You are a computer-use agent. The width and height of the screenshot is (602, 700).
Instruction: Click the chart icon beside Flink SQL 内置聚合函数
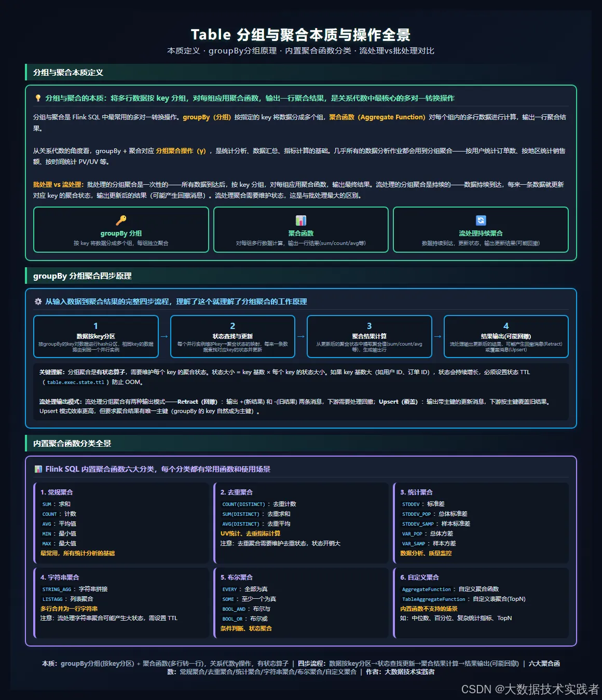pos(38,469)
